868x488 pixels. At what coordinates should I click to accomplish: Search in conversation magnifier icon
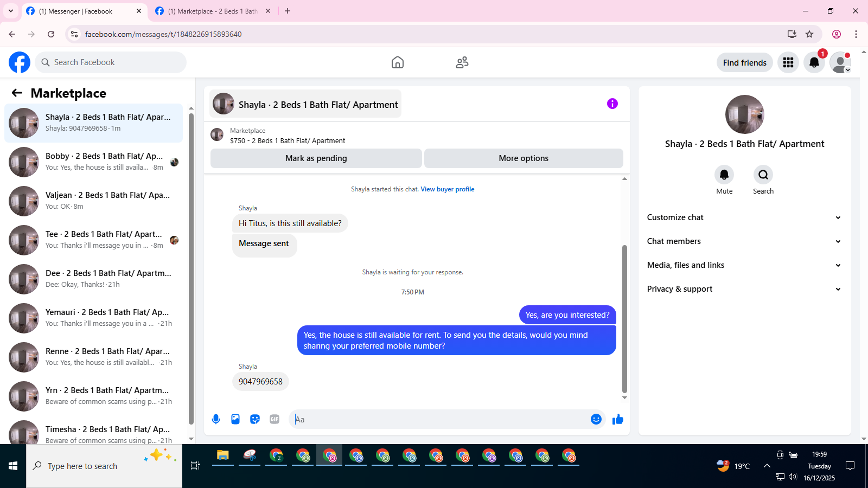(763, 175)
